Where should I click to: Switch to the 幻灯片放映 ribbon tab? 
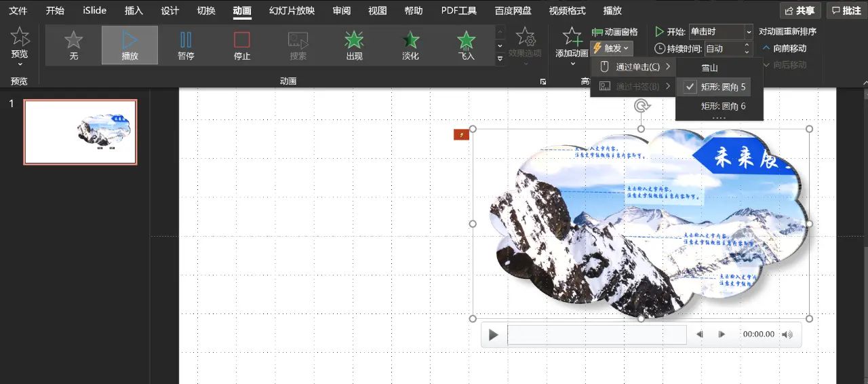tap(292, 11)
